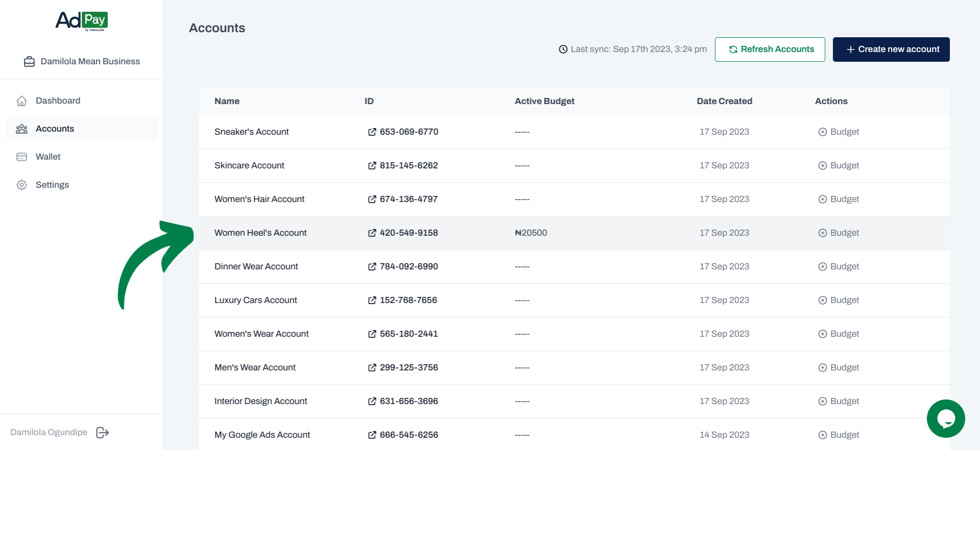The width and height of the screenshot is (980, 551).
Task: Click briefcase icon next to Damilola Mean Business
Action: click(29, 62)
